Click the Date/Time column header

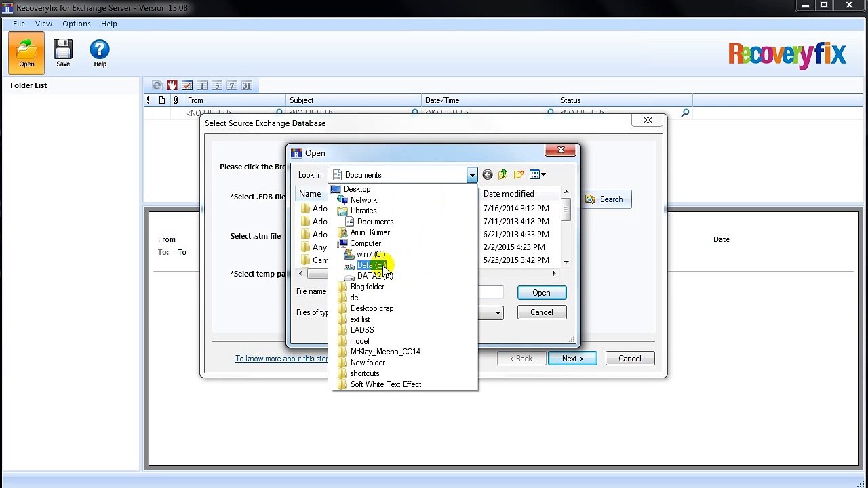coord(489,100)
